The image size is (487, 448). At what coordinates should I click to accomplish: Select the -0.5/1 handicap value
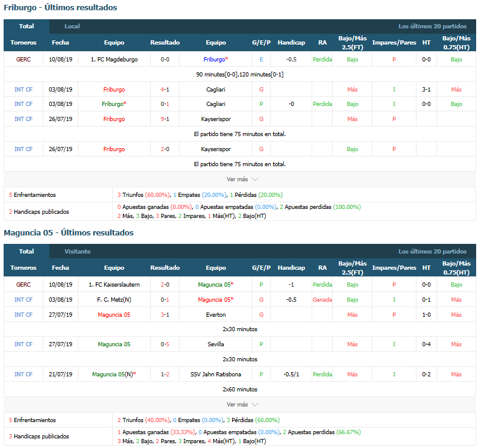(291, 374)
